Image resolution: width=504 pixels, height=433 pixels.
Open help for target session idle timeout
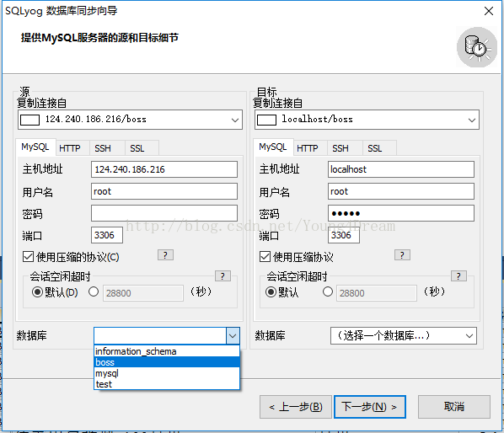(x=459, y=276)
